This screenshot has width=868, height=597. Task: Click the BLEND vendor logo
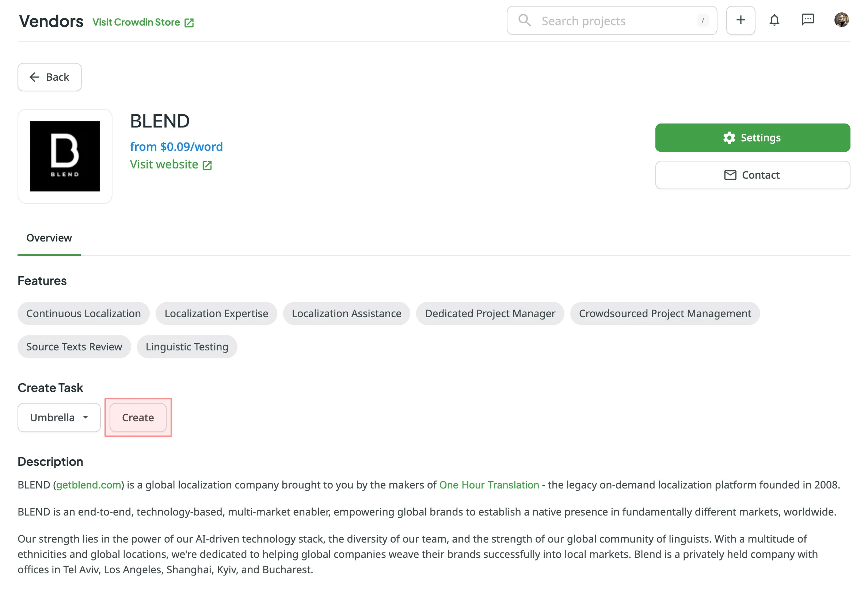point(65,156)
